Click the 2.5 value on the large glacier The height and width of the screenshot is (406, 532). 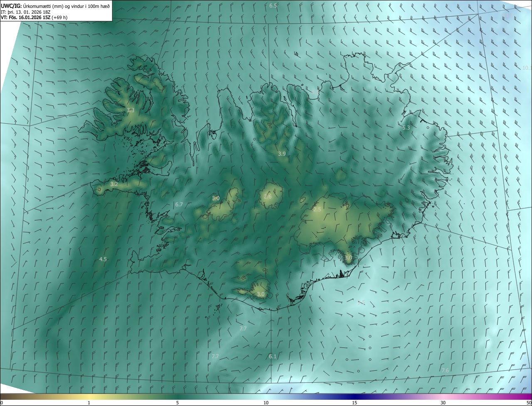coord(317,210)
